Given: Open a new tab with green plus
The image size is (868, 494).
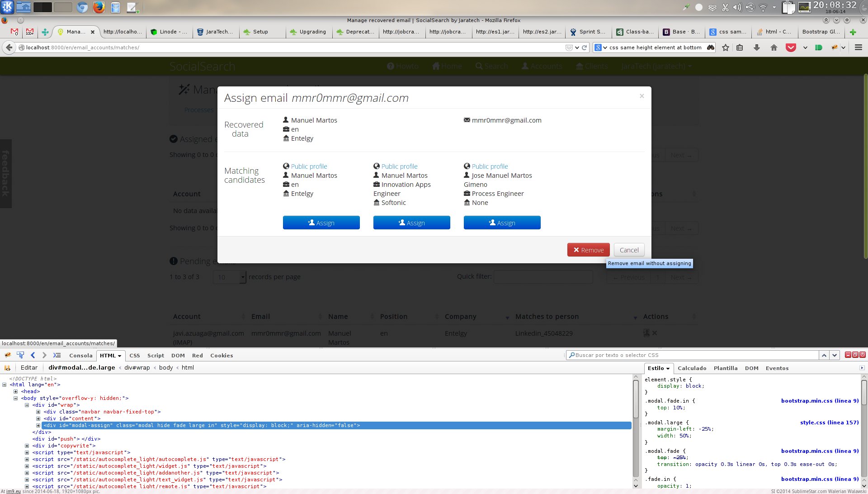Looking at the screenshot, I should 853,32.
